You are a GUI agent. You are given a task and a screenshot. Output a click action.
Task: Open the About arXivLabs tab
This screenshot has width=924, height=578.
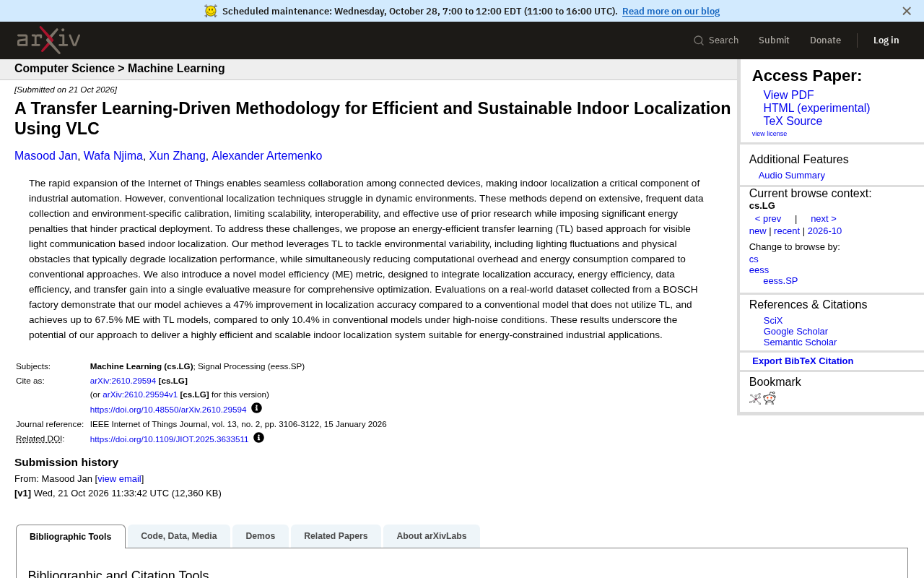[432, 536]
